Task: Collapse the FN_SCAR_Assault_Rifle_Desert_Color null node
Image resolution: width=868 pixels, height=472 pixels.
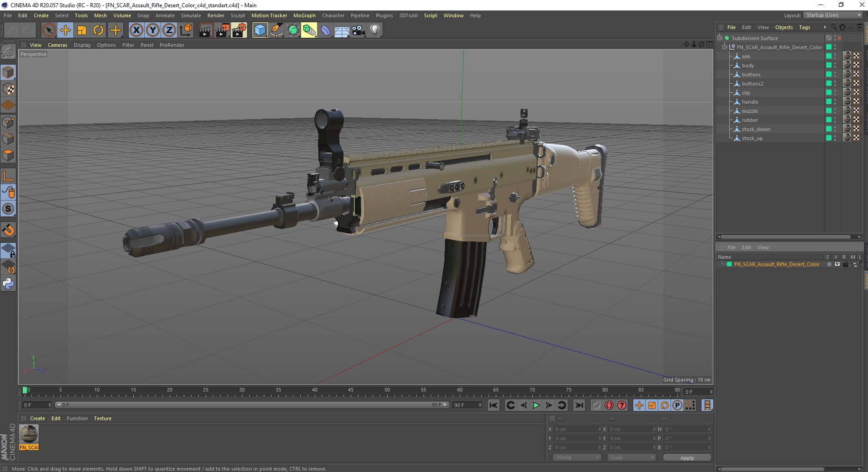Action: point(725,47)
